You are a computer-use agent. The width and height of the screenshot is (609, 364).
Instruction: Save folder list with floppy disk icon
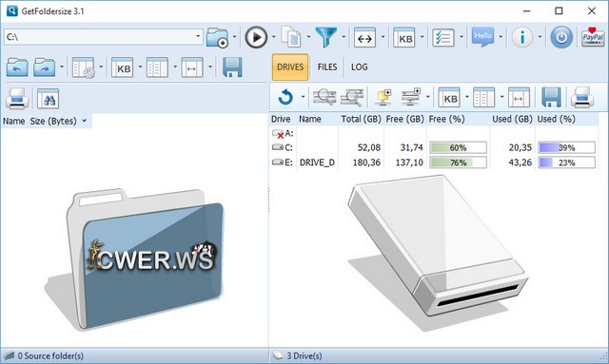coord(232,67)
